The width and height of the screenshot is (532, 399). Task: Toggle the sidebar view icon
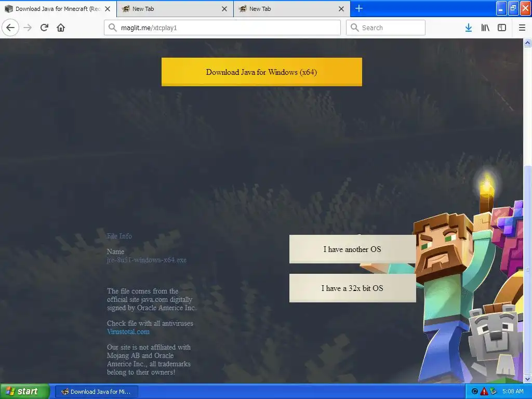point(502,28)
